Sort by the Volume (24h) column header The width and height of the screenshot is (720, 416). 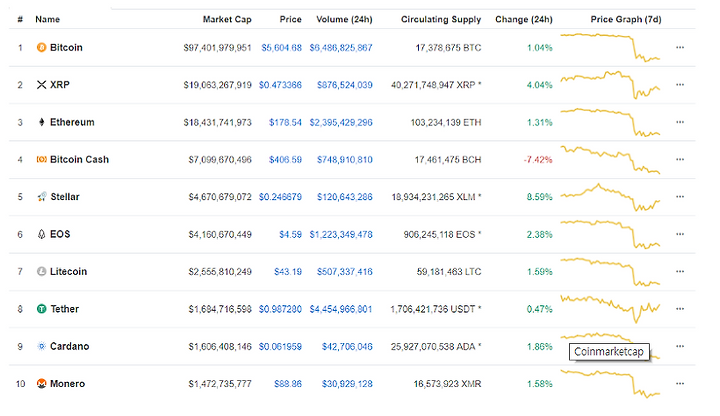coord(344,19)
